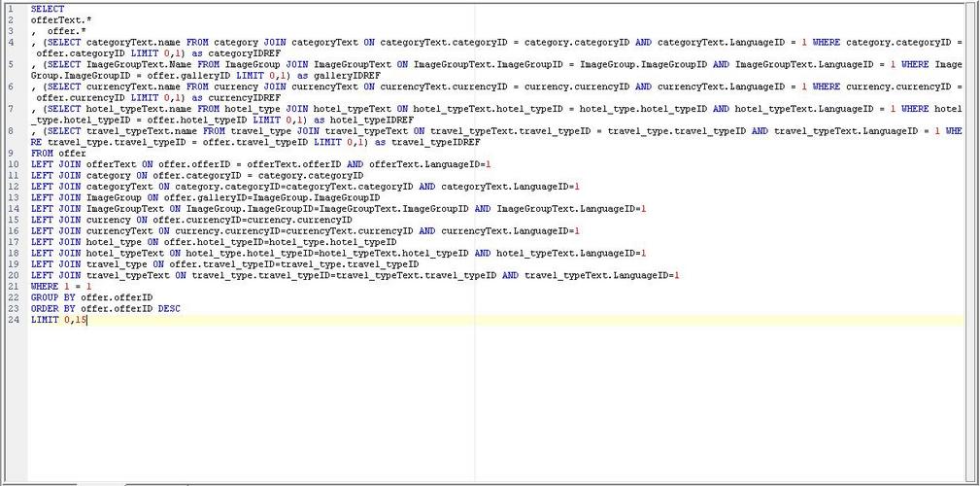Click the alias 'travel_typeIDREF'
The image size is (980, 486).
click(x=436, y=143)
